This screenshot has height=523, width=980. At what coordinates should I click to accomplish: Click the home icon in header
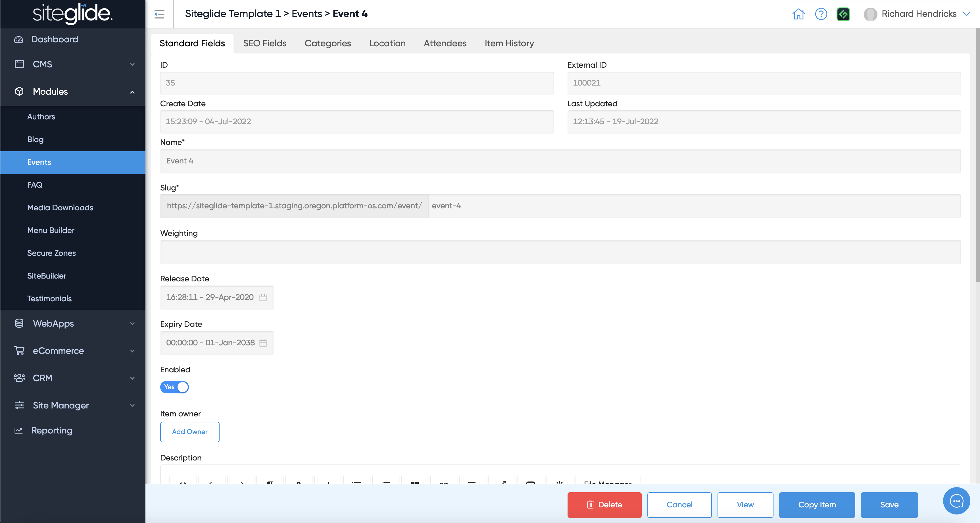click(798, 14)
